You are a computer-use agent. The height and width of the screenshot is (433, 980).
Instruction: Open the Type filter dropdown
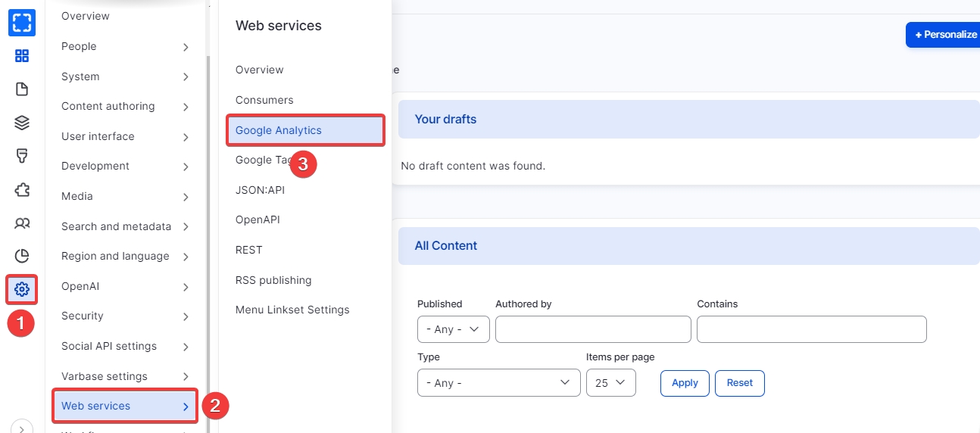pos(498,383)
